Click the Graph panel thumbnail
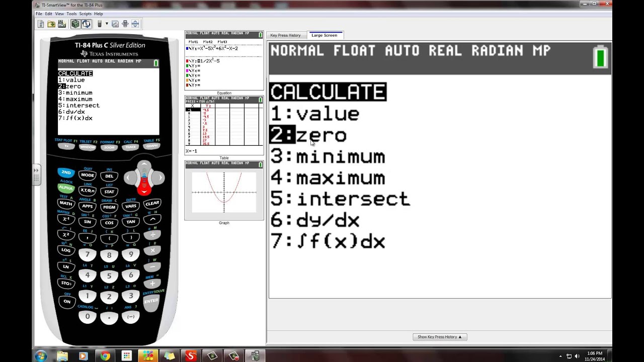Viewport: 644px width, 362px height. [224, 190]
